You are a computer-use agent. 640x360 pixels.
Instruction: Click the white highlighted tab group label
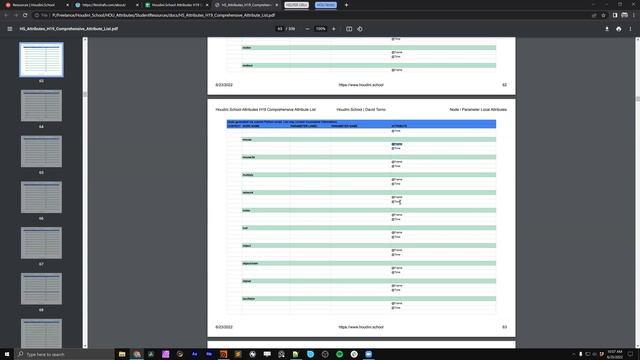(x=296, y=5)
